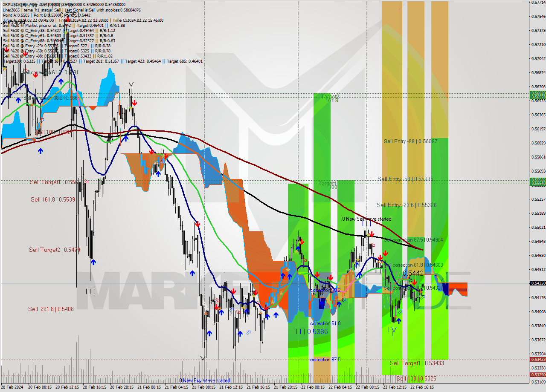Click 'Sell 161.8 | 0.5539' label
546x392 pixels.
coord(52,199)
